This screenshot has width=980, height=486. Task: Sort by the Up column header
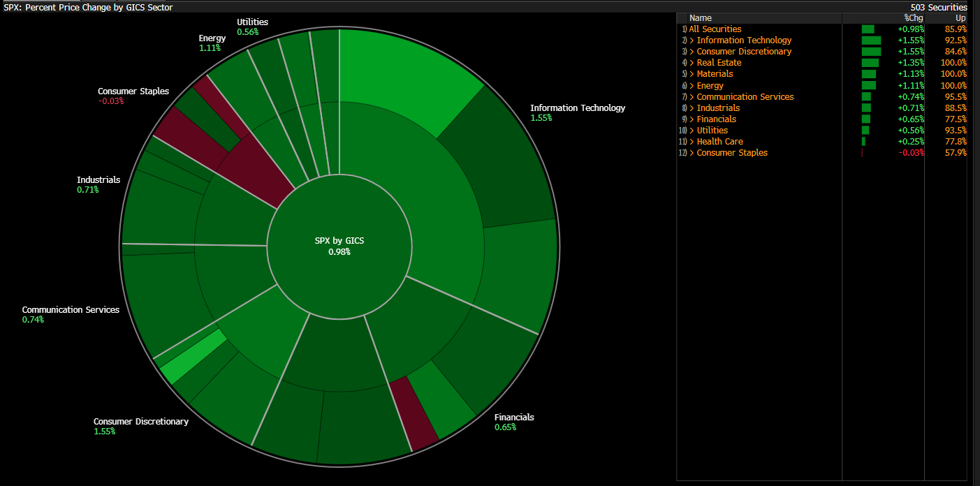[x=960, y=18]
